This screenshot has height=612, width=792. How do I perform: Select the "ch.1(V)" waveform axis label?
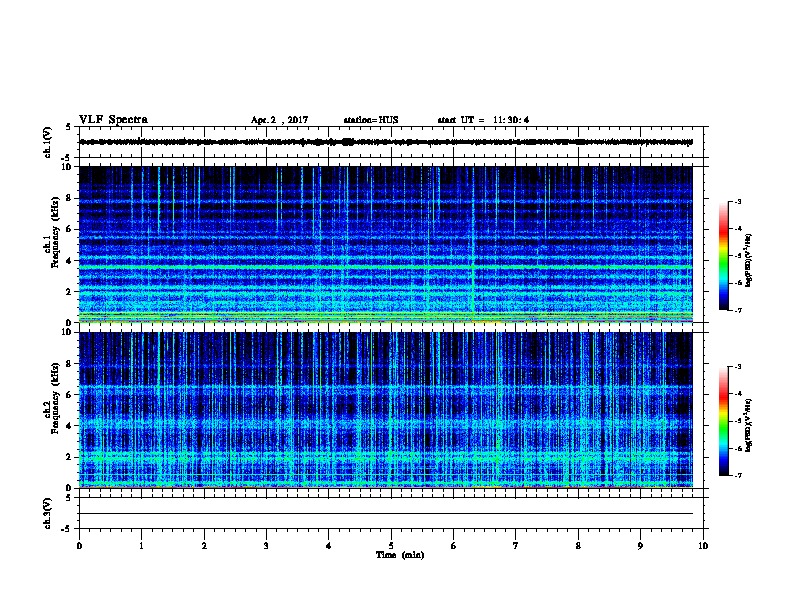click(x=48, y=142)
